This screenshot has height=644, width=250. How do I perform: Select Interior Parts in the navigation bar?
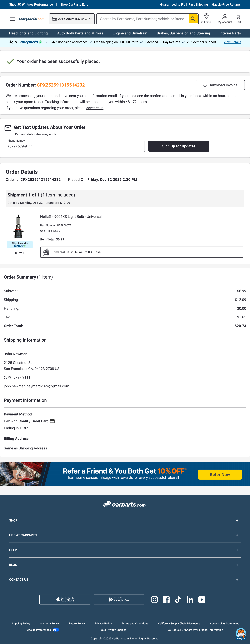pyautogui.click(x=230, y=33)
